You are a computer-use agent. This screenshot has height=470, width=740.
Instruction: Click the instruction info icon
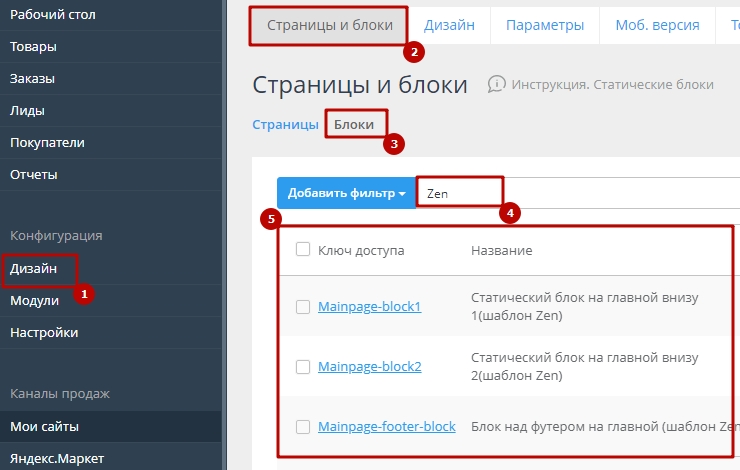click(497, 85)
